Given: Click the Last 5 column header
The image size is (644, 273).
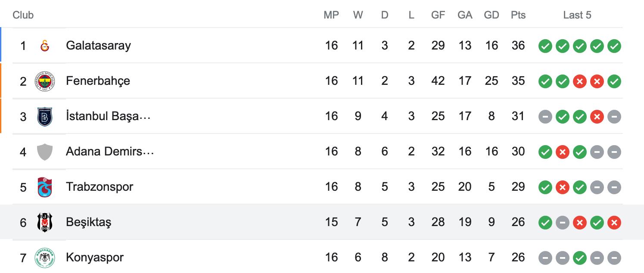Looking at the screenshot, I should pos(577,15).
